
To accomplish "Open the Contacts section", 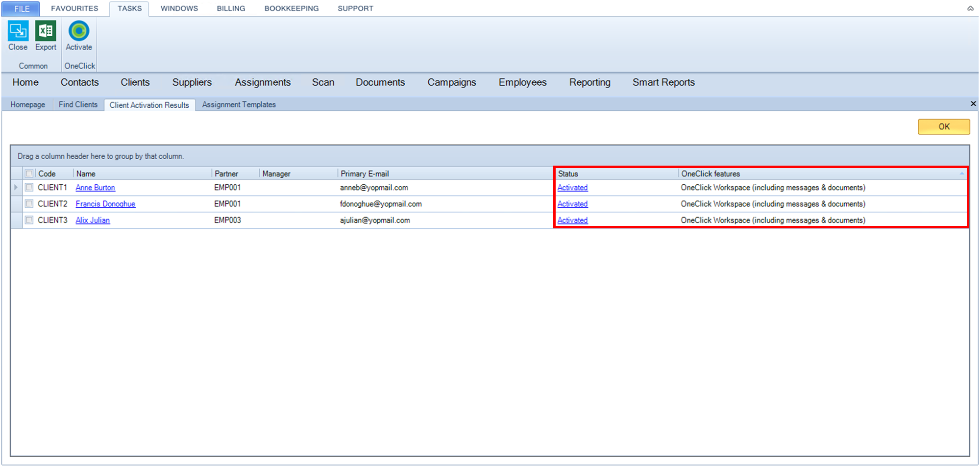I will click(x=80, y=82).
